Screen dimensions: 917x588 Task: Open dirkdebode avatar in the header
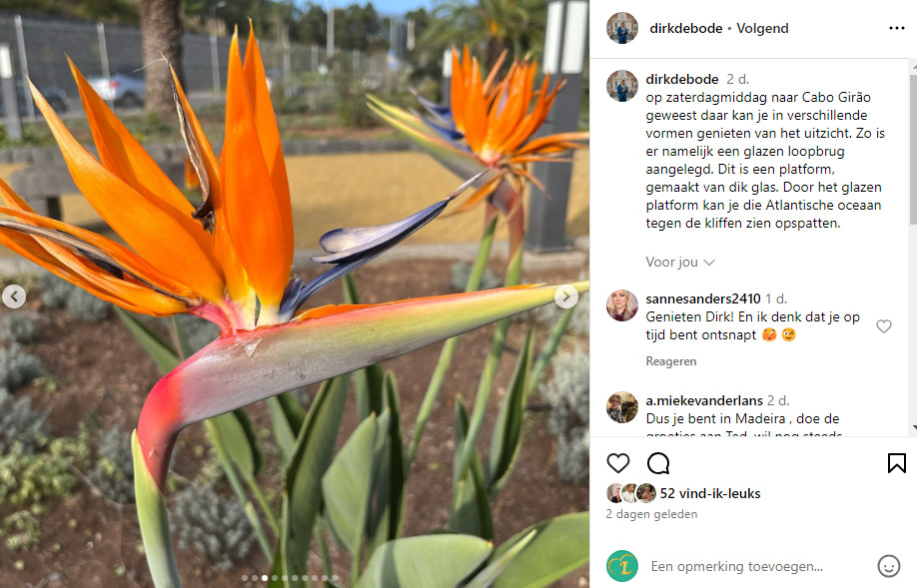tap(621, 28)
